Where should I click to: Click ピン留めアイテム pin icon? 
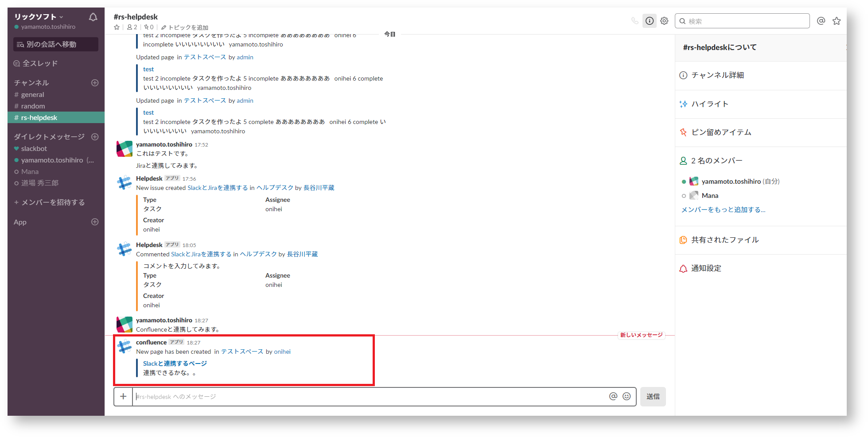683,132
